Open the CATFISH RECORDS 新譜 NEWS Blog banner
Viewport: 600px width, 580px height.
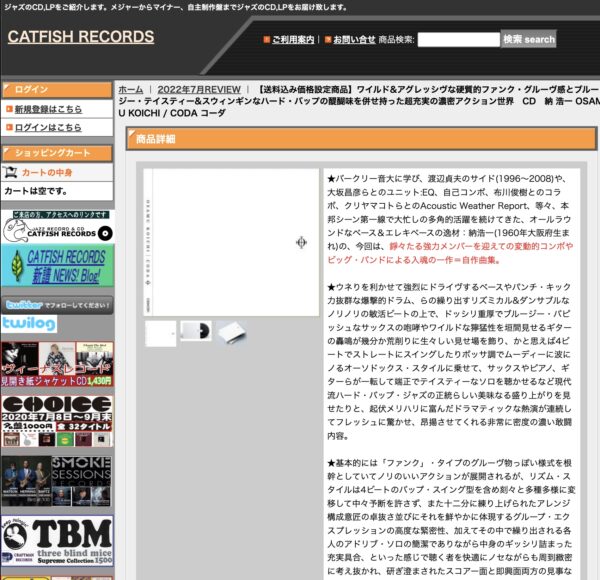(57, 266)
